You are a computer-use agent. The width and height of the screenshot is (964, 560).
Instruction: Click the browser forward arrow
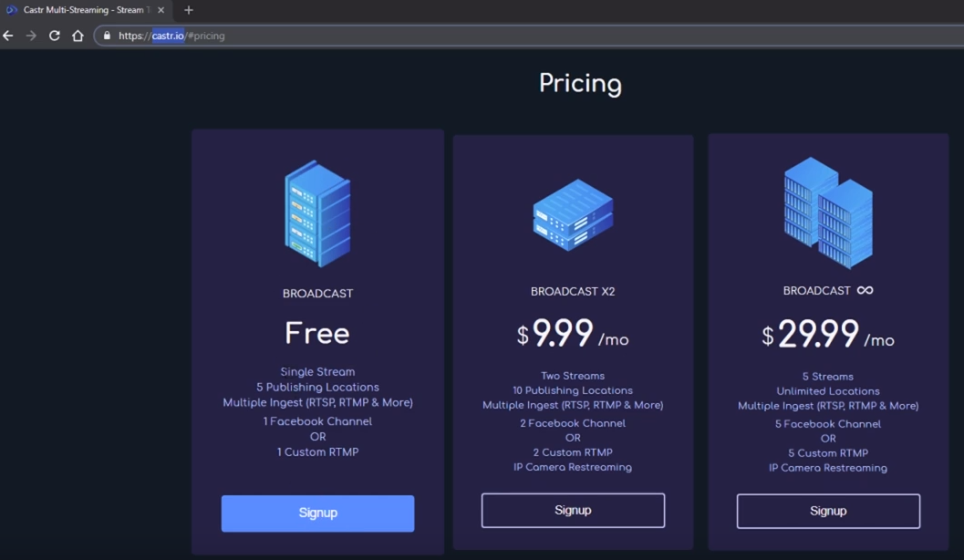tap(31, 36)
